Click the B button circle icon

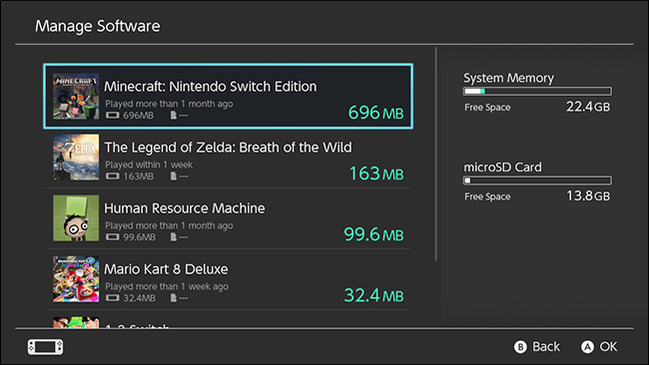click(520, 347)
